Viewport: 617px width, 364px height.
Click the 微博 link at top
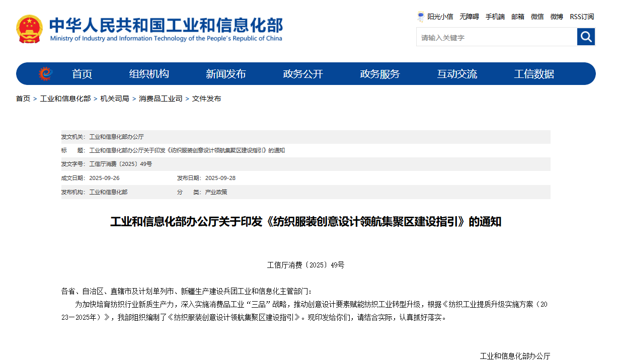pos(557,17)
